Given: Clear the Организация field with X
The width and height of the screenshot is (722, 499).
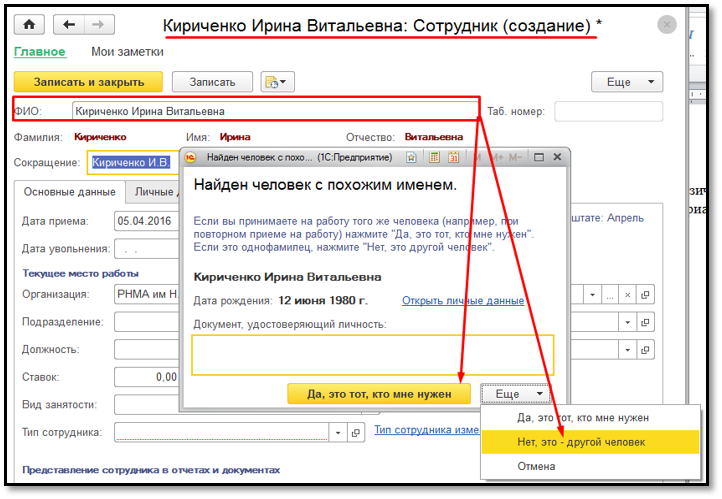Looking at the screenshot, I should coord(627,295).
